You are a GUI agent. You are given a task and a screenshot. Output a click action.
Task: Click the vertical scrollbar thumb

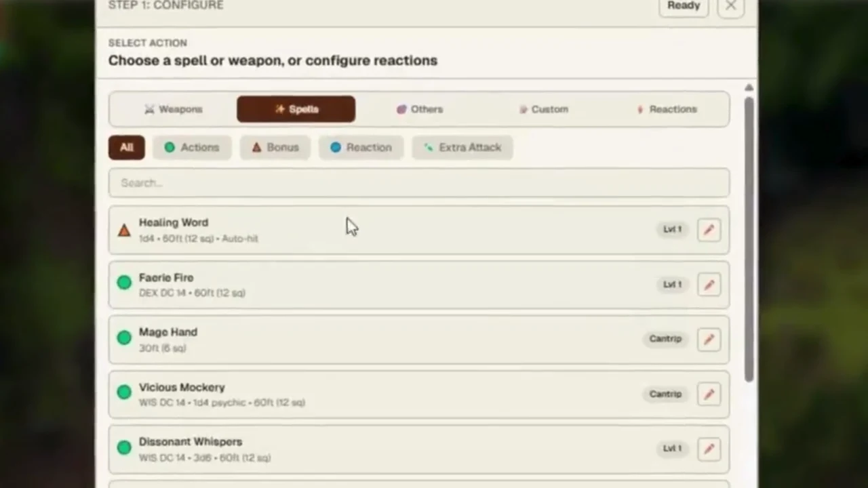pyautogui.click(x=749, y=239)
